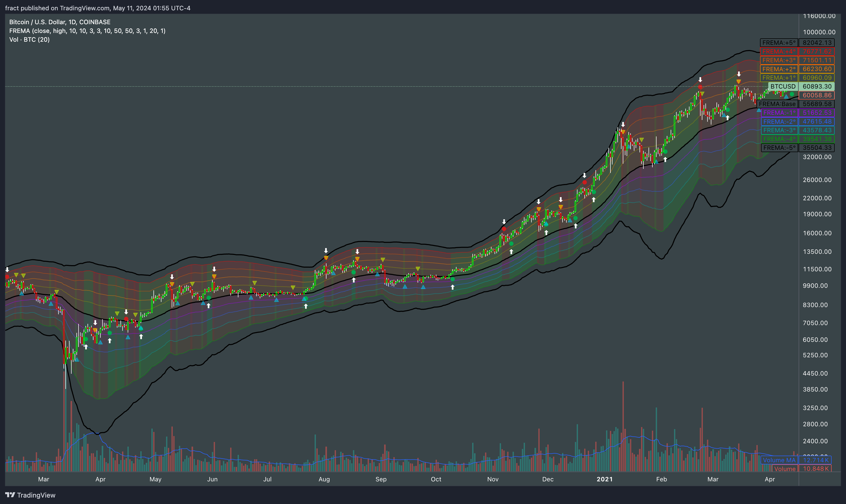Click 116000.00 on the price axis
The height and width of the screenshot is (504, 846).
click(x=819, y=16)
